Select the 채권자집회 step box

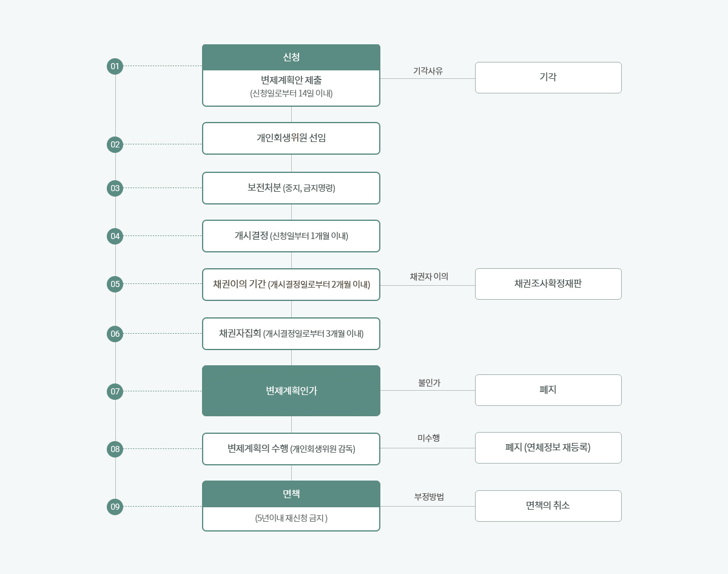291,334
